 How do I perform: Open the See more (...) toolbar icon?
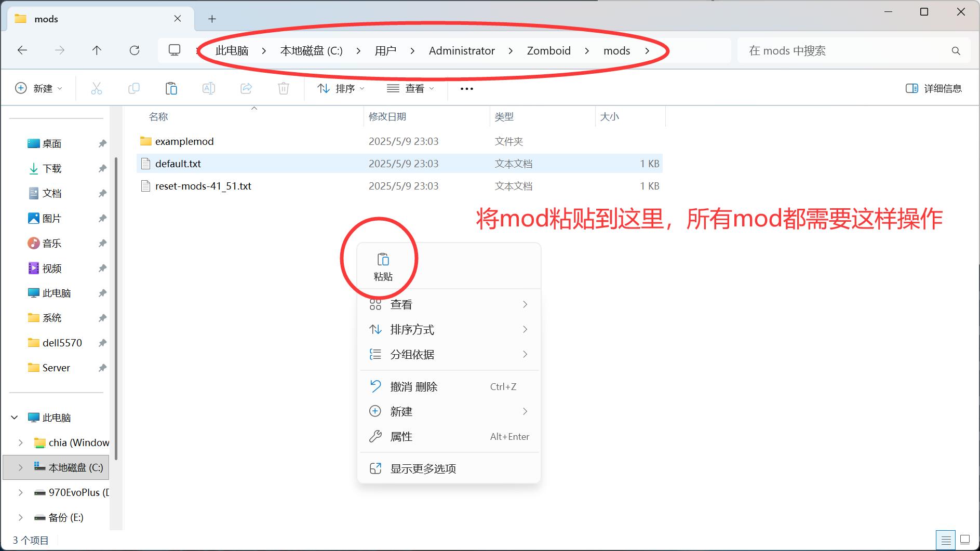tap(466, 88)
